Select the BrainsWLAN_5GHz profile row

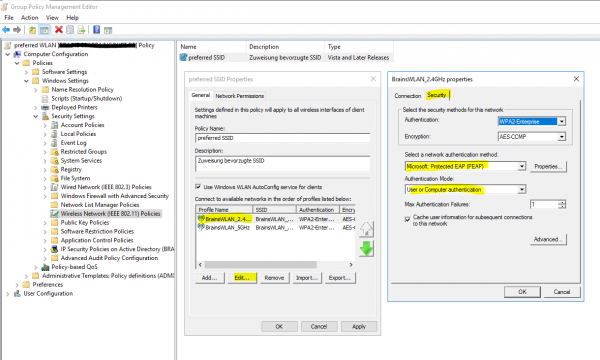click(x=276, y=227)
